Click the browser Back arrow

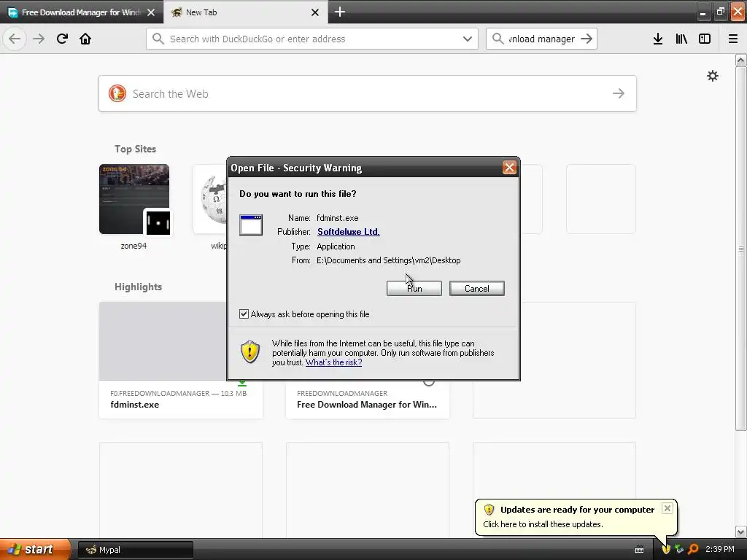point(15,39)
